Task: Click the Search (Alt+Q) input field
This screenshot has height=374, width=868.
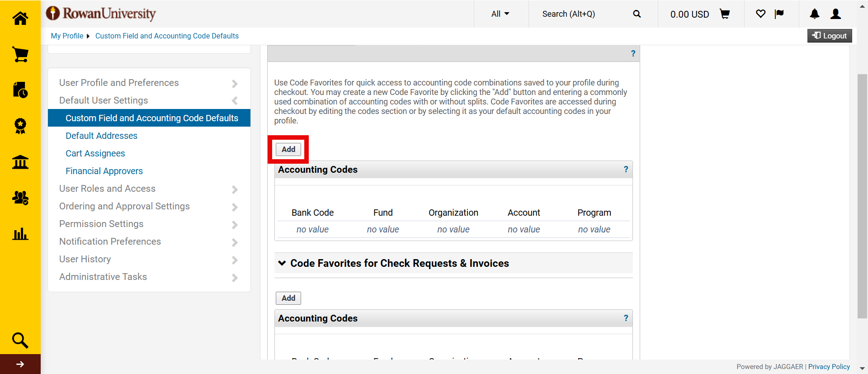Action: [x=583, y=14]
